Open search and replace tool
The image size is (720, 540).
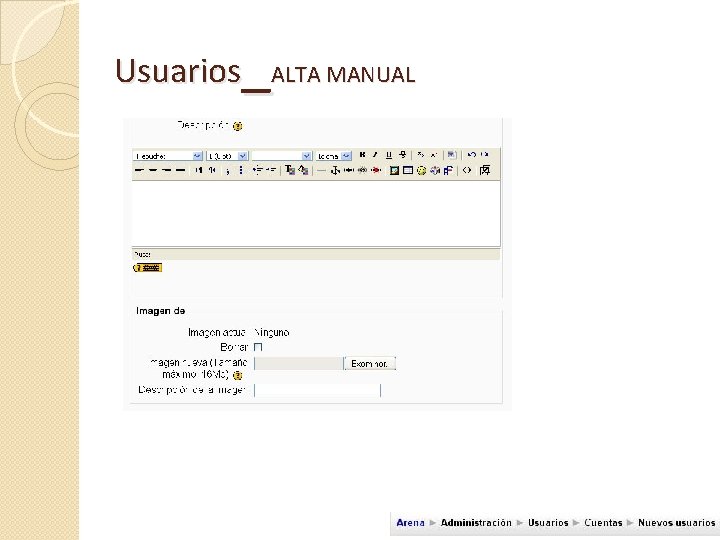point(448,170)
